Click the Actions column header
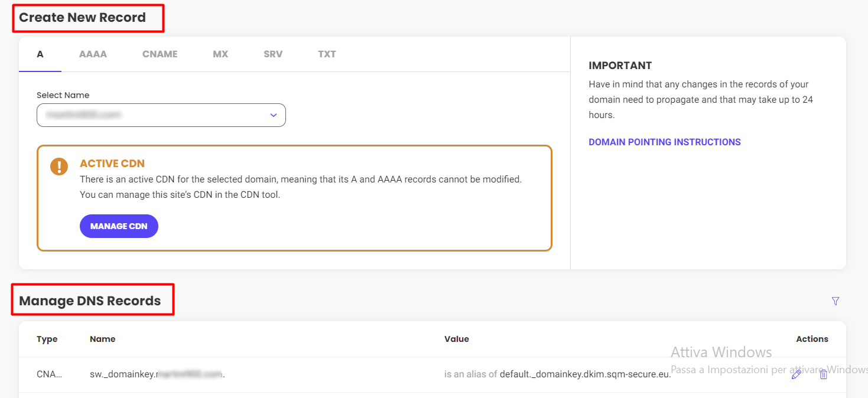 pos(812,339)
